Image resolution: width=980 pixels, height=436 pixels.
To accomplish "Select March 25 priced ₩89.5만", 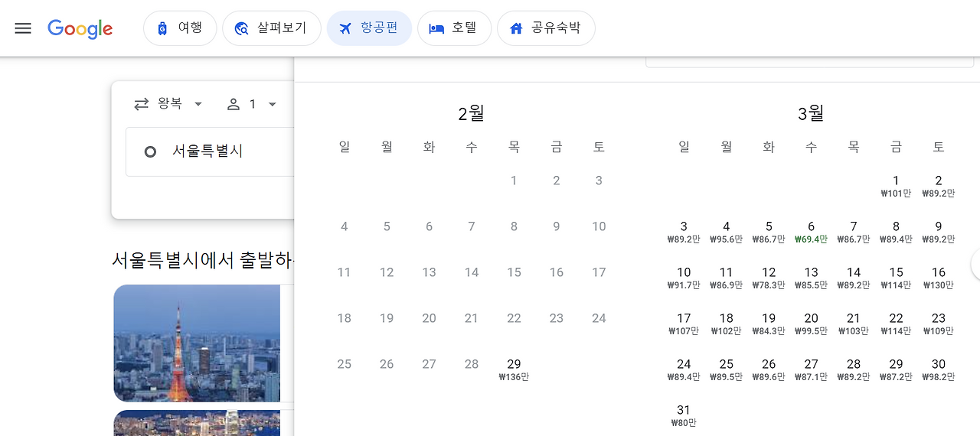I will 726,369.
